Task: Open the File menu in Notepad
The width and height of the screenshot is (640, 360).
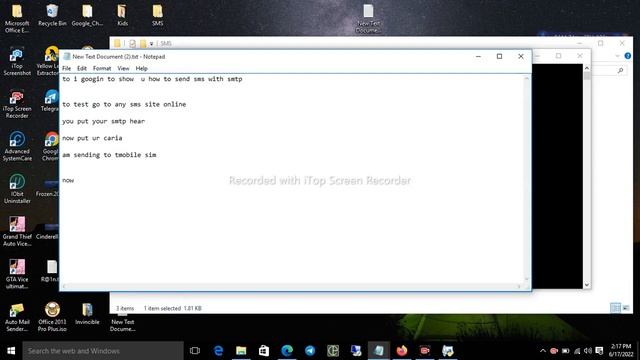Action: (x=67, y=69)
